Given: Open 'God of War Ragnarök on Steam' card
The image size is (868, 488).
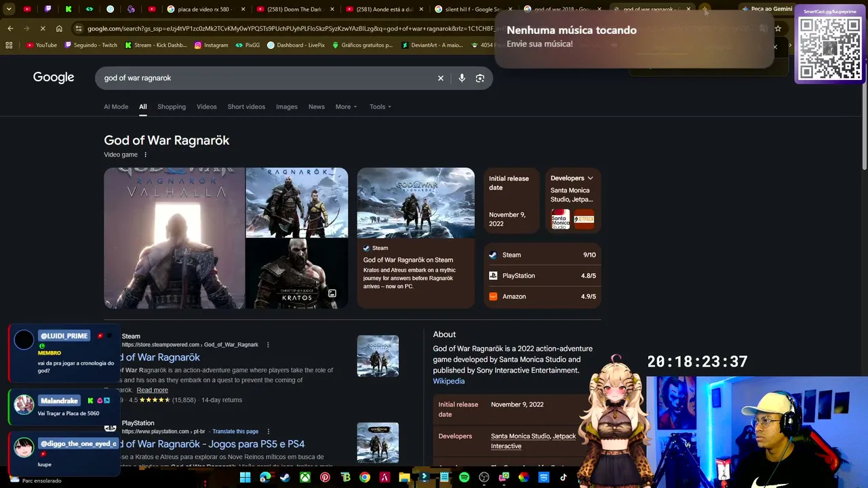Looking at the screenshot, I should (416, 238).
